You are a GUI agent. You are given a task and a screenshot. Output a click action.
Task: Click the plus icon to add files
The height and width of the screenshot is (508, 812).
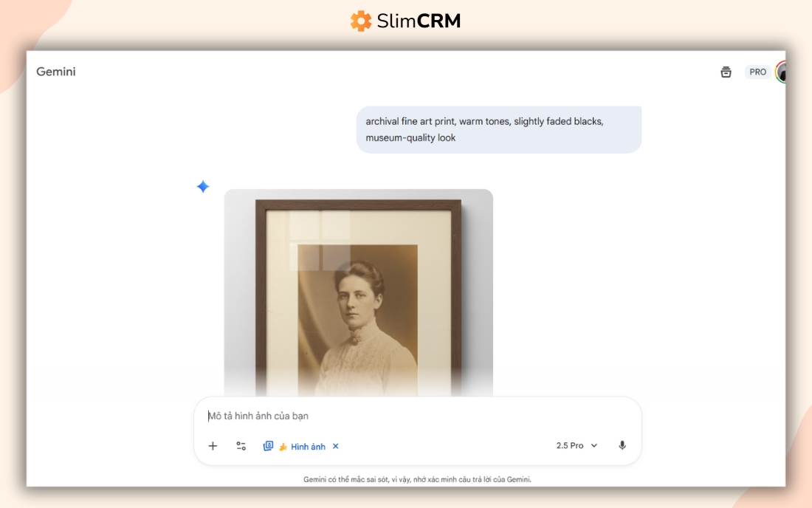pyautogui.click(x=213, y=446)
